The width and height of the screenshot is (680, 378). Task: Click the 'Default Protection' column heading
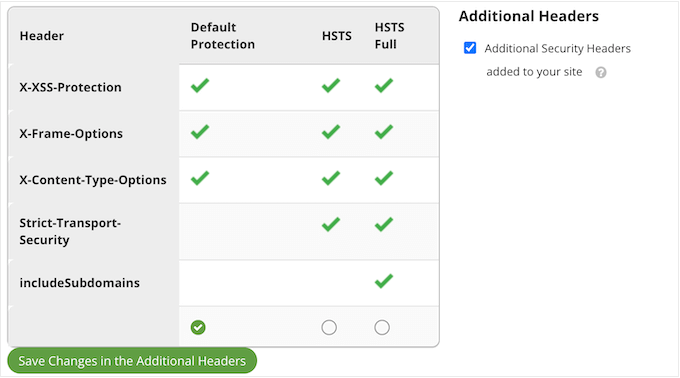coord(222,36)
